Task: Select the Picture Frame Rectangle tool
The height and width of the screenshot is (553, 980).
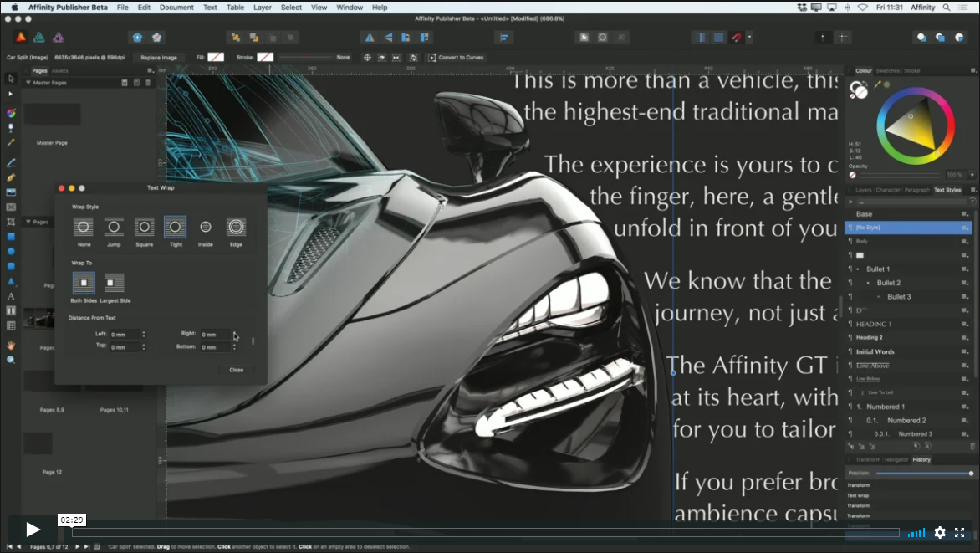Action: tap(11, 207)
